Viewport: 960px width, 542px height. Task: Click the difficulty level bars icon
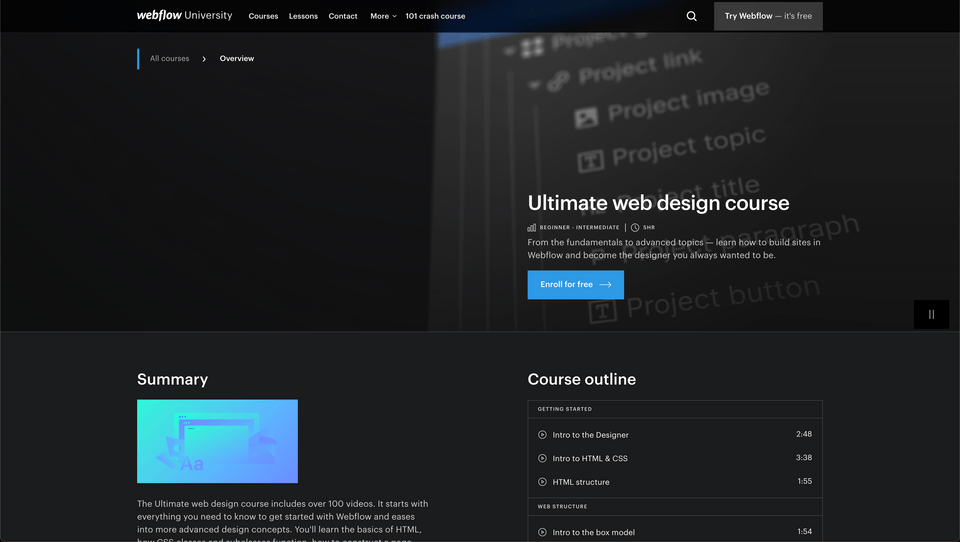tap(531, 227)
